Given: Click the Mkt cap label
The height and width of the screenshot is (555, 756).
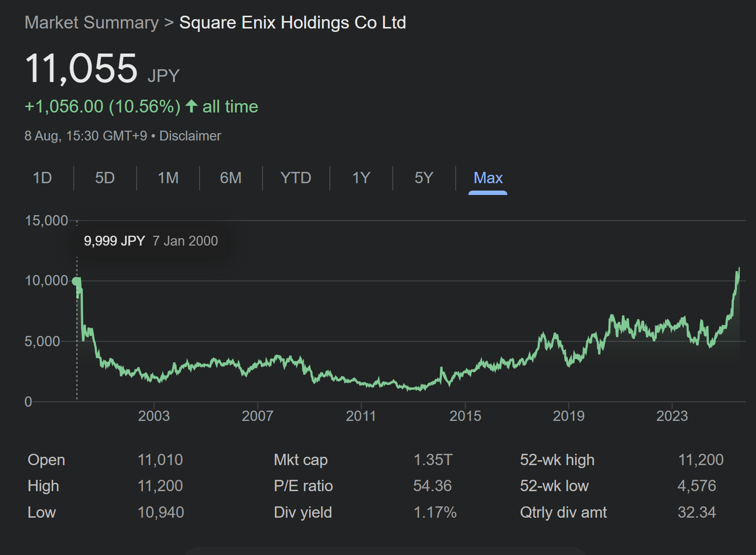Looking at the screenshot, I should 301,460.
